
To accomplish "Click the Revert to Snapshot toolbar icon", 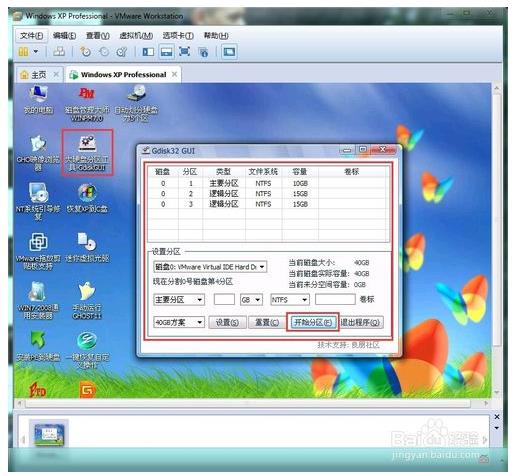I will point(104,52).
